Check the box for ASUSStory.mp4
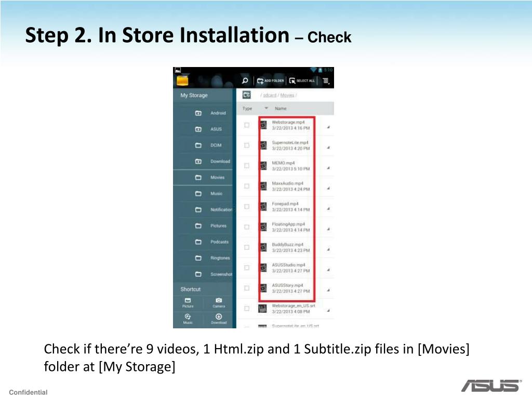This screenshot has width=532, height=399. click(x=247, y=288)
